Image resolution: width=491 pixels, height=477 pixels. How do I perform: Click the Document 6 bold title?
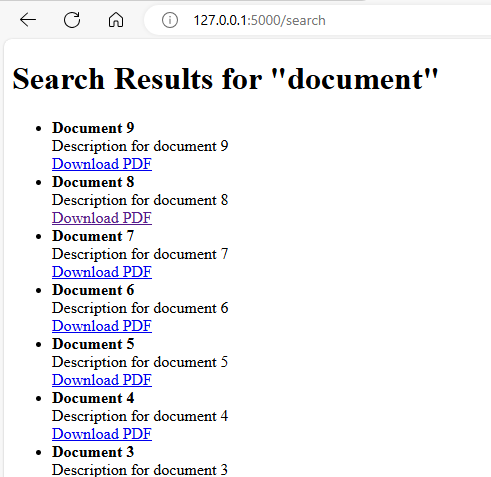(x=93, y=290)
